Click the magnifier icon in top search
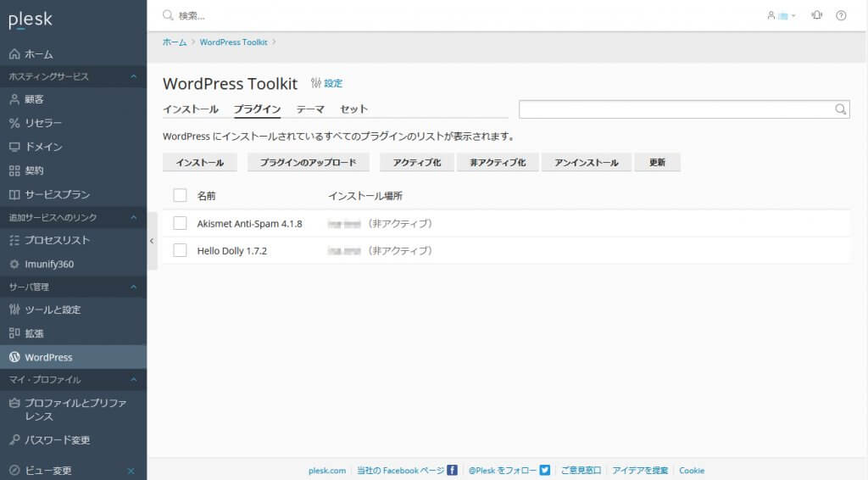 click(168, 15)
